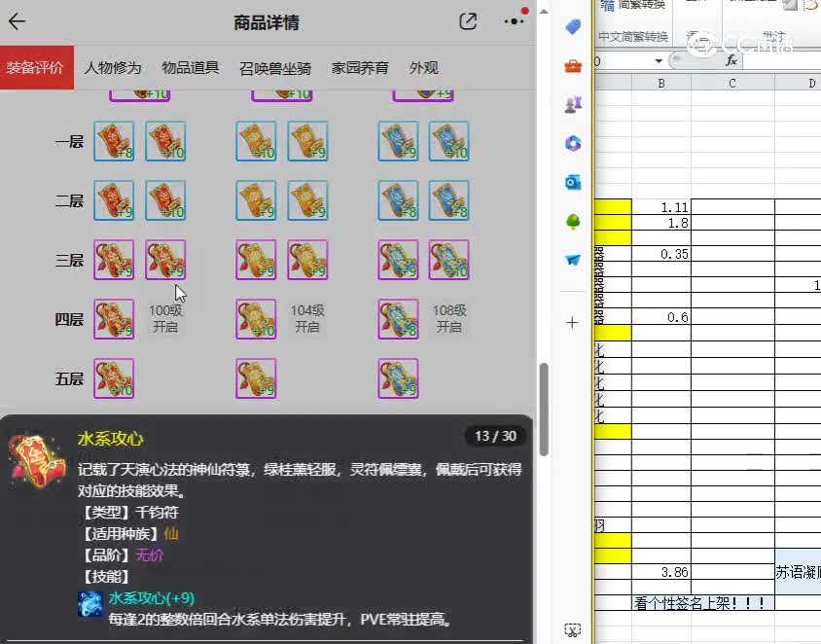Click the product page scrollbar thumb

(x=544, y=410)
